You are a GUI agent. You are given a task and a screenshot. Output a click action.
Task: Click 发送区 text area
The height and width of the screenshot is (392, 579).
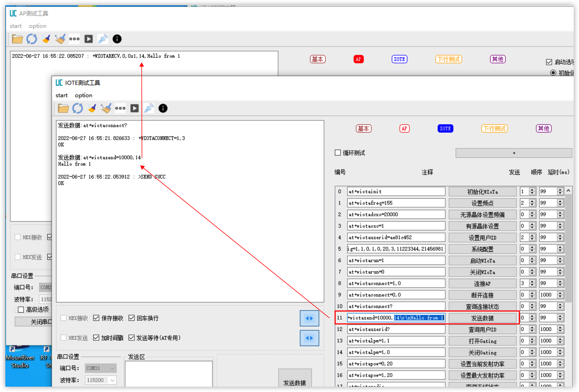coord(169,374)
